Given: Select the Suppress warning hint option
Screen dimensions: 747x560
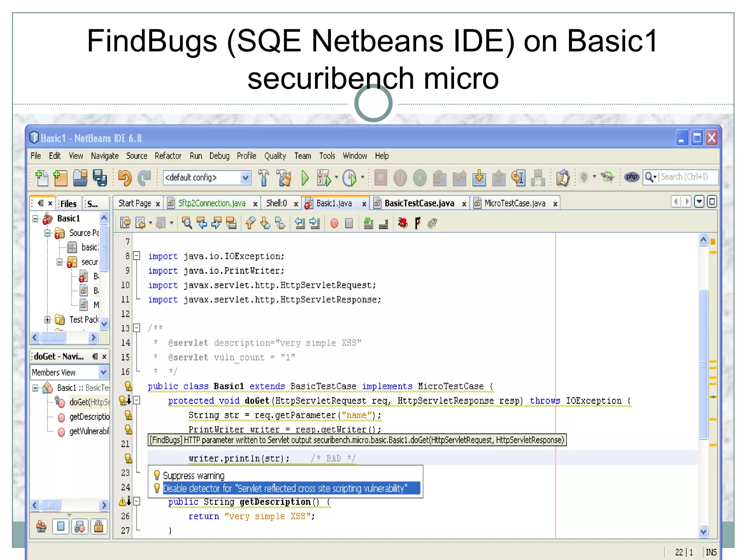Looking at the screenshot, I should (x=194, y=476).
